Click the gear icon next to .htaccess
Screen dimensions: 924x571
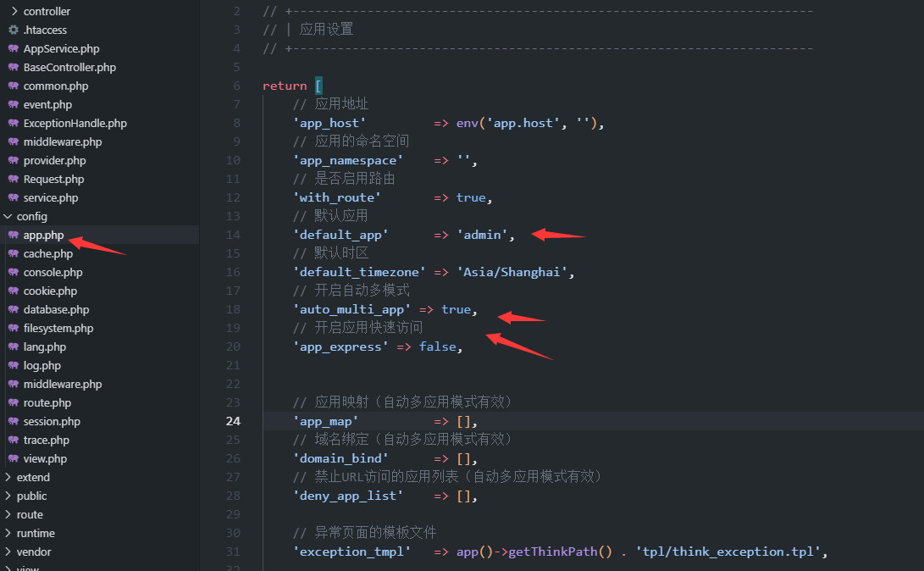click(14, 30)
